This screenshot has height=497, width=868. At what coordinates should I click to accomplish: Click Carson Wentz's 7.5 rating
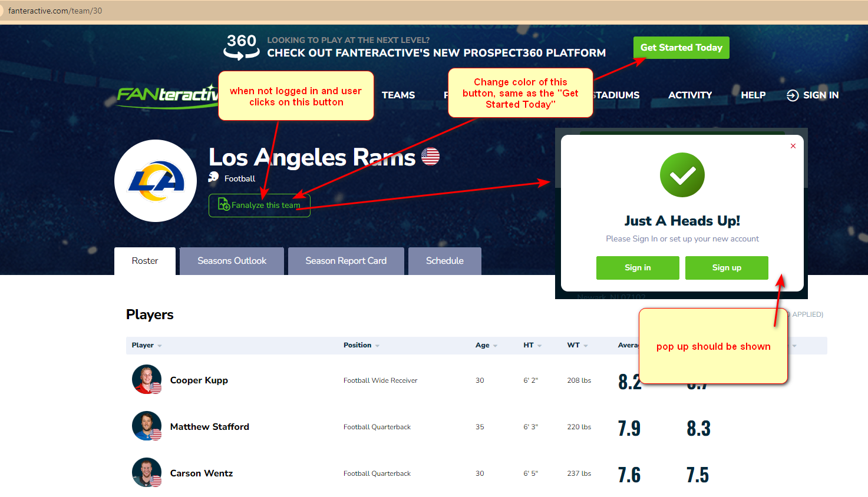coord(698,475)
